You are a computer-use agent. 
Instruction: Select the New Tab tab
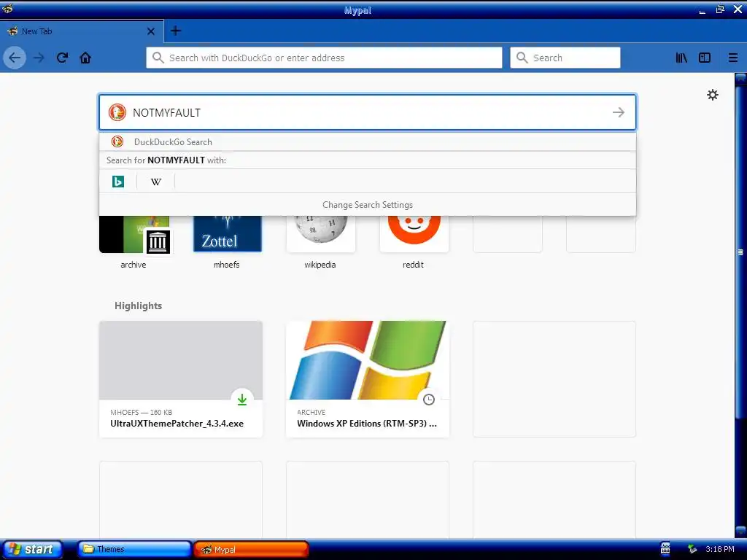pyautogui.click(x=82, y=31)
